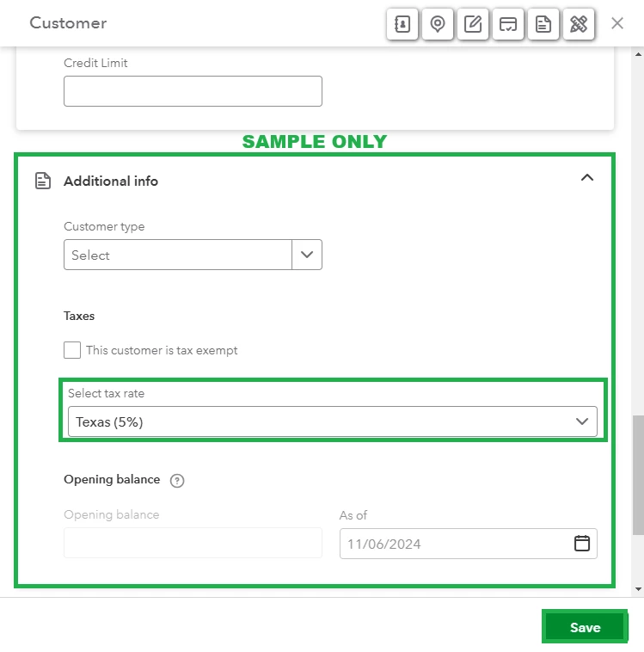Click the Opening balance amount field
The image size is (644, 652).
(193, 543)
